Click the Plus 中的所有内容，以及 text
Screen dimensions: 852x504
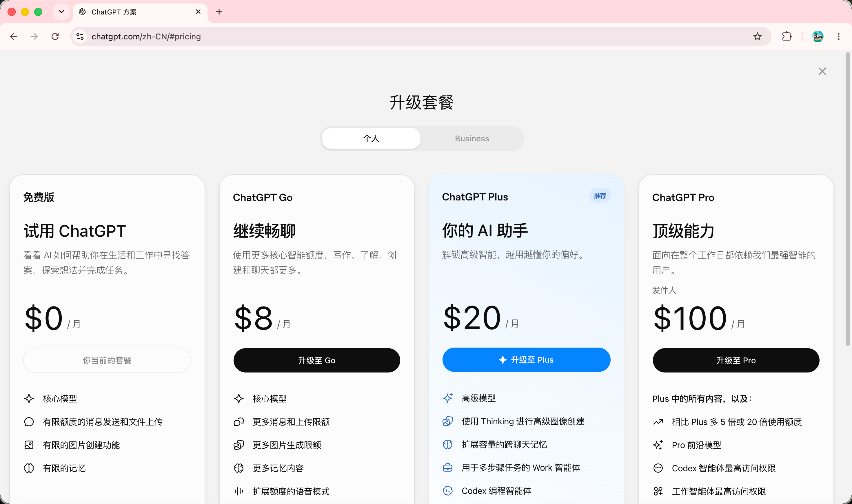(702, 399)
